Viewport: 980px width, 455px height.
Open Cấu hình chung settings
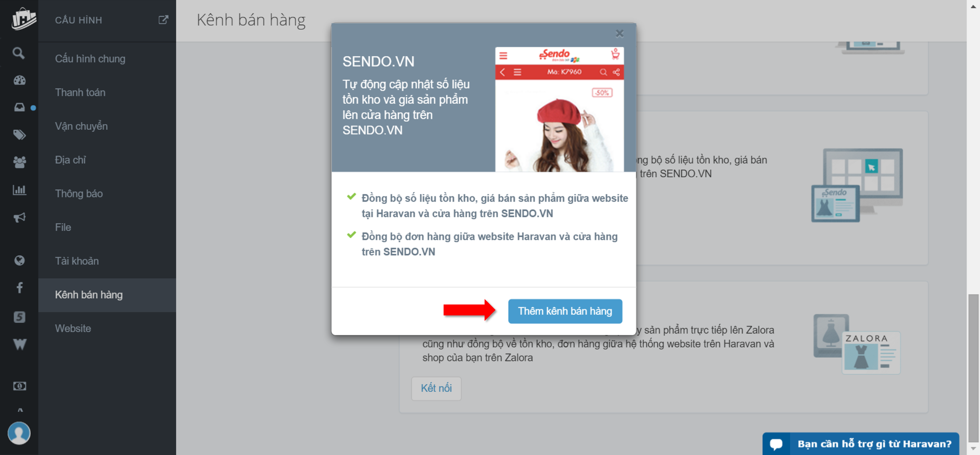tap(90, 59)
